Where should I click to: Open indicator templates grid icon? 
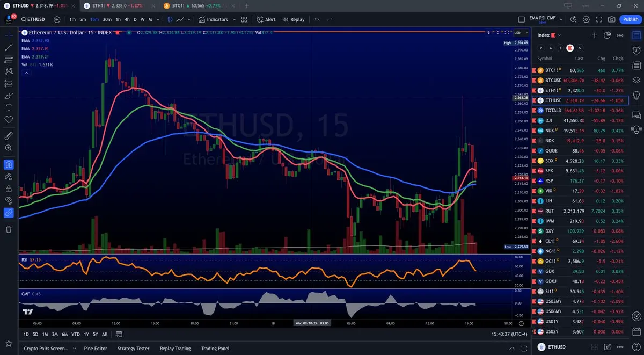(x=244, y=19)
